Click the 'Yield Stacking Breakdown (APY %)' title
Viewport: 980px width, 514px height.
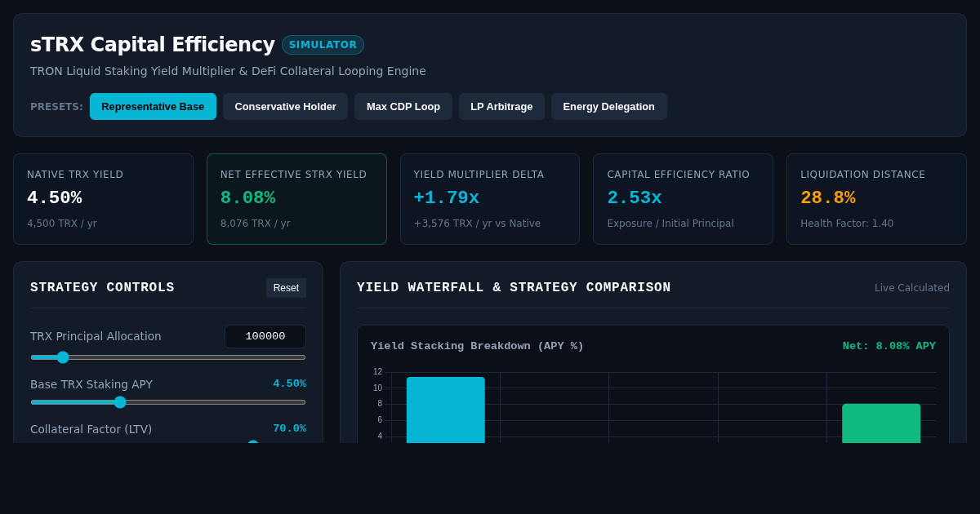(477, 346)
